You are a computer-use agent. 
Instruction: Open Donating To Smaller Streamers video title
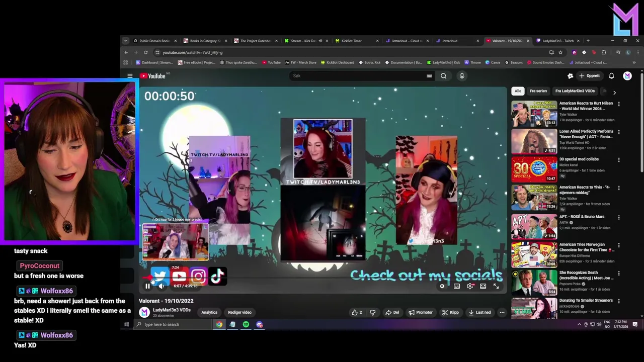click(586, 301)
